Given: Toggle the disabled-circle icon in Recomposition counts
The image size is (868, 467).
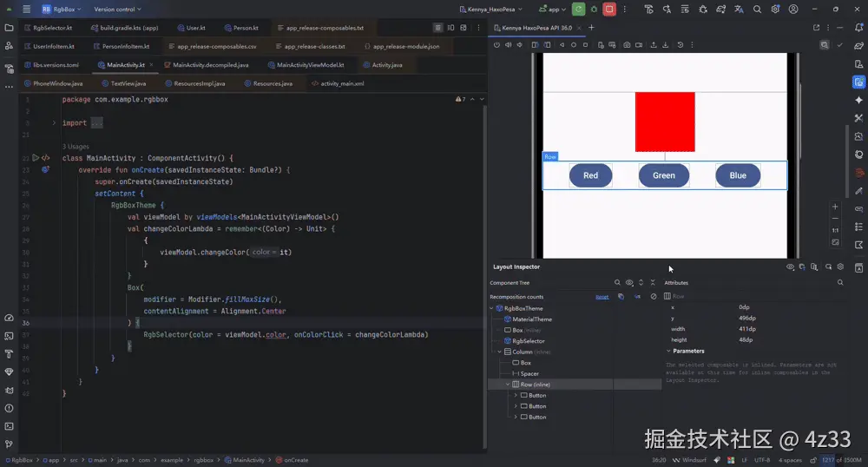Looking at the screenshot, I should (x=654, y=297).
